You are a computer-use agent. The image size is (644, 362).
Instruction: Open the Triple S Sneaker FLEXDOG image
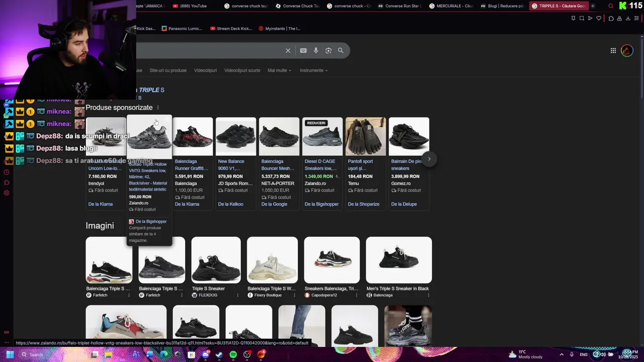click(216, 260)
